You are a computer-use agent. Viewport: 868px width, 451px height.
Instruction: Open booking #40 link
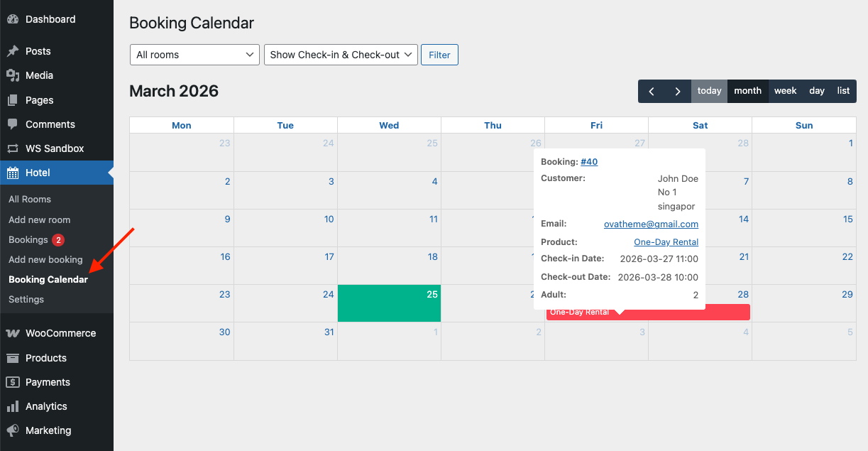[x=589, y=162]
